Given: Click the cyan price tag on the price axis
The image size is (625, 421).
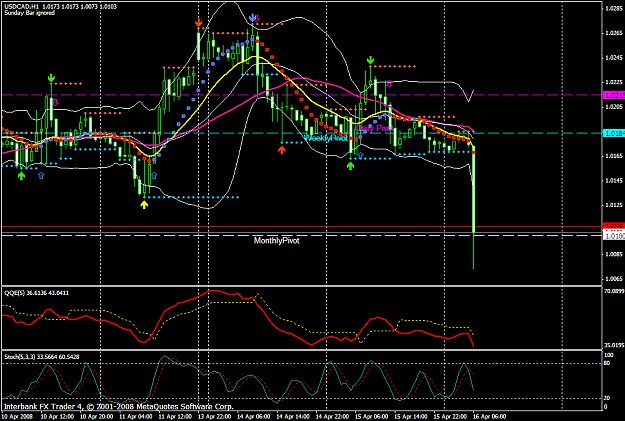Looking at the screenshot, I should pos(614,133).
